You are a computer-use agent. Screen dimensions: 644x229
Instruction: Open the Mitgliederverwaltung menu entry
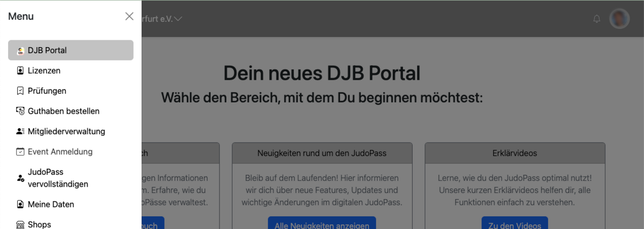(66, 131)
